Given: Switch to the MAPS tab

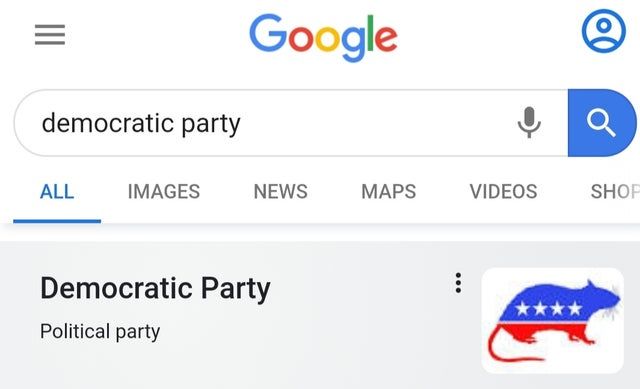Looking at the screenshot, I should point(389,191).
